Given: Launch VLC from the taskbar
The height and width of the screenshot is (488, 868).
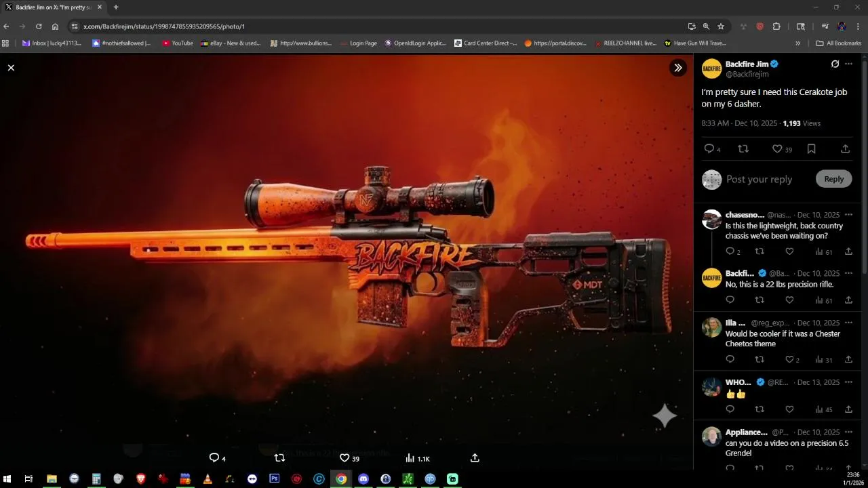Looking at the screenshot, I should 208,479.
